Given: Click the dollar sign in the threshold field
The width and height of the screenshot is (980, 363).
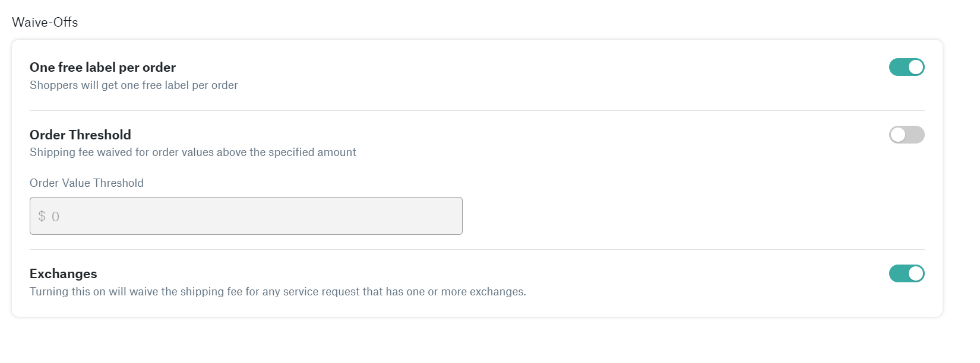Looking at the screenshot, I should pos(42,216).
